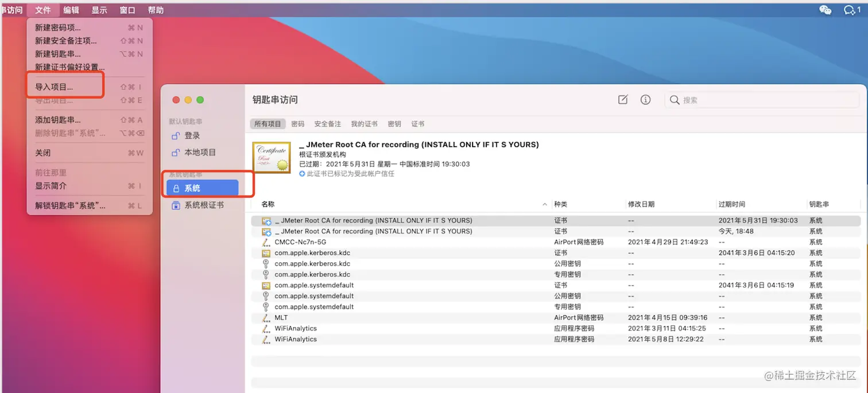Image resolution: width=868 pixels, height=393 pixels.
Task: Click the info icon in Keychain toolbar
Action: click(x=645, y=100)
